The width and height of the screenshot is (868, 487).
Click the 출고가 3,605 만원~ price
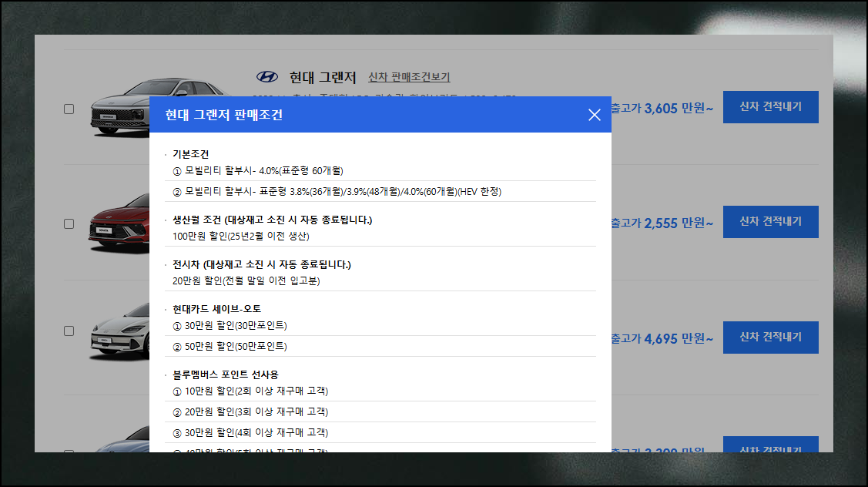(662, 108)
